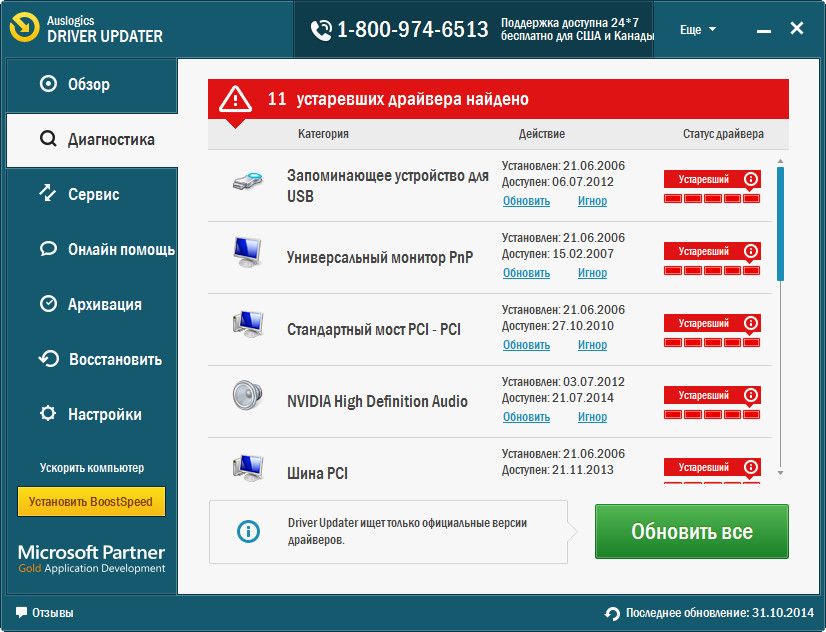The image size is (826, 632).
Task: Click Игнор for Универсальный монитор PnP
Action: click(592, 273)
